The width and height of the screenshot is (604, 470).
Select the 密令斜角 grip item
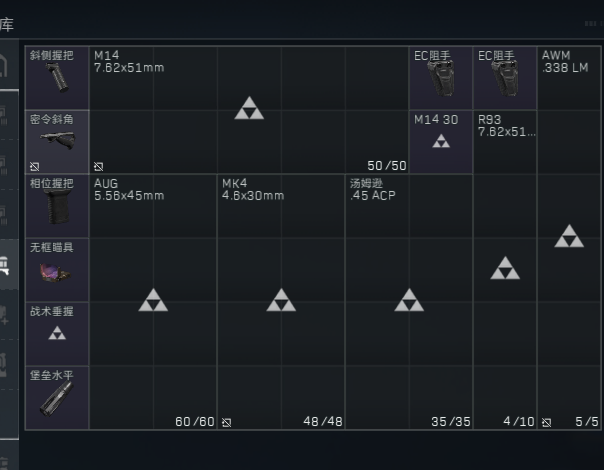57,142
